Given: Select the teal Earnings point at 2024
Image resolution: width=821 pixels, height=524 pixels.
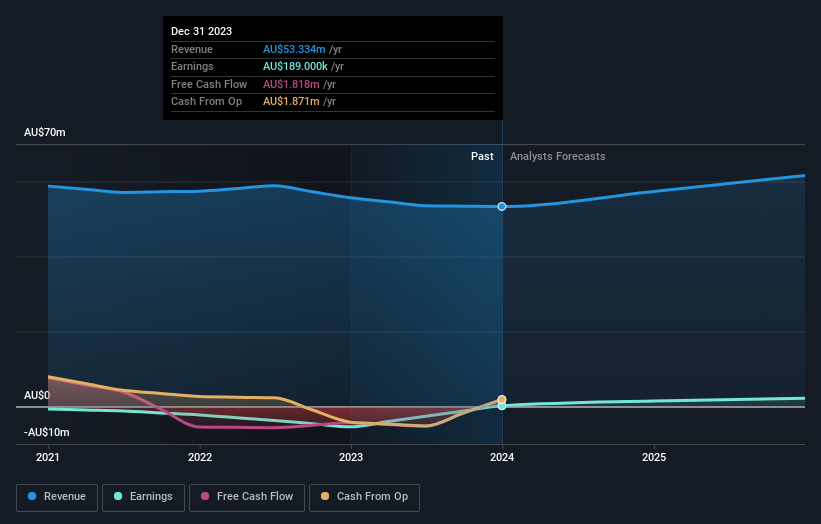Looking at the screenshot, I should coord(502,406).
